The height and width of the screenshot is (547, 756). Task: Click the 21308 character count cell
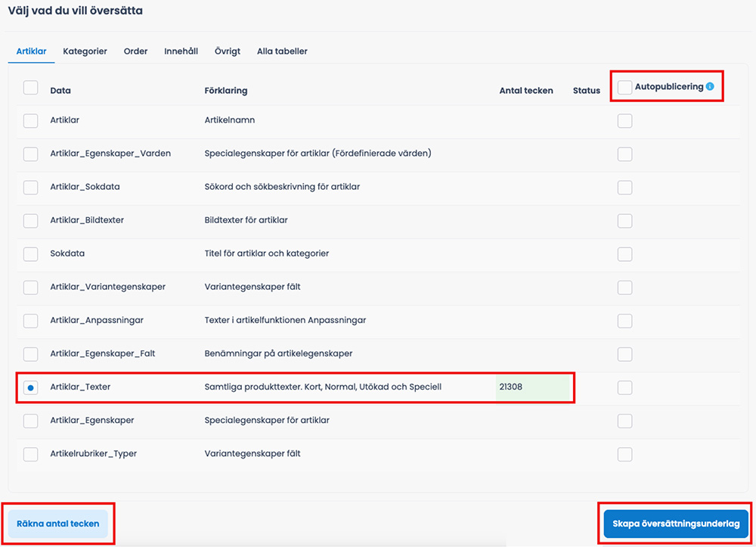click(533, 387)
